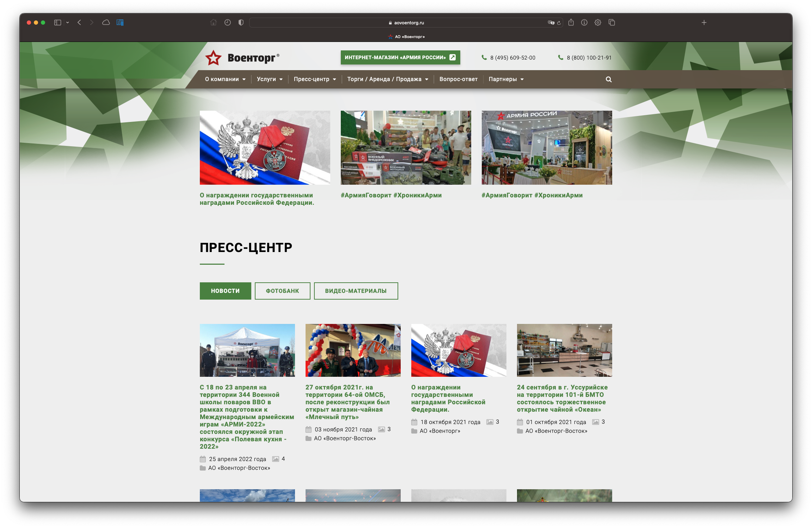Click the translate icon in address bar
Image resolution: width=812 pixels, height=528 pixels.
pyautogui.click(x=551, y=23)
